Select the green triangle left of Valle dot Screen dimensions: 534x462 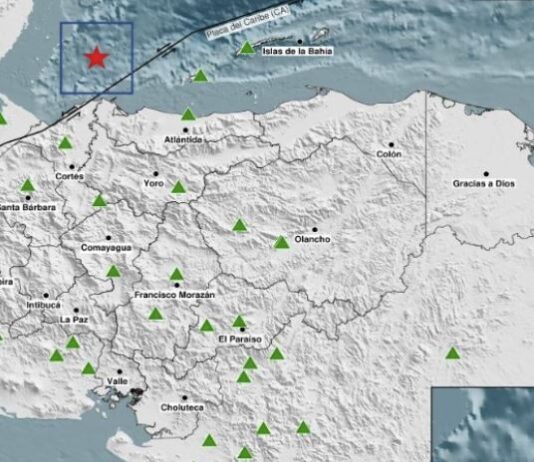[89, 368]
